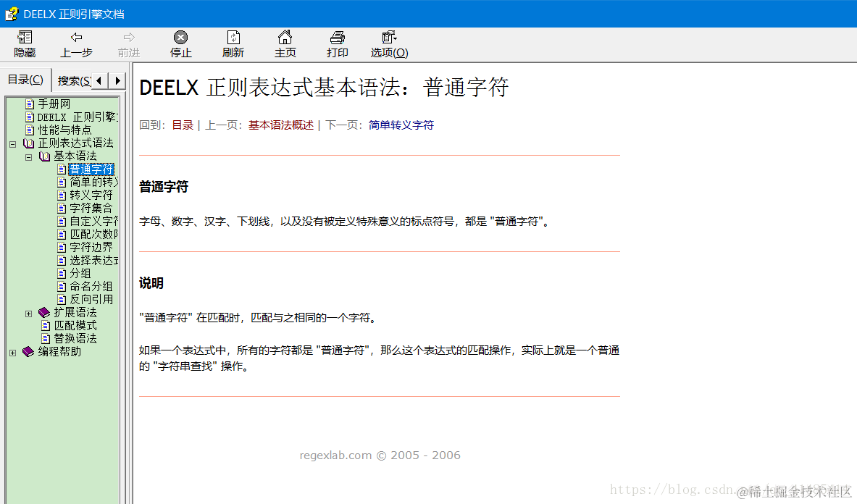
Task: Open the 反向引用 topic
Action: point(91,300)
